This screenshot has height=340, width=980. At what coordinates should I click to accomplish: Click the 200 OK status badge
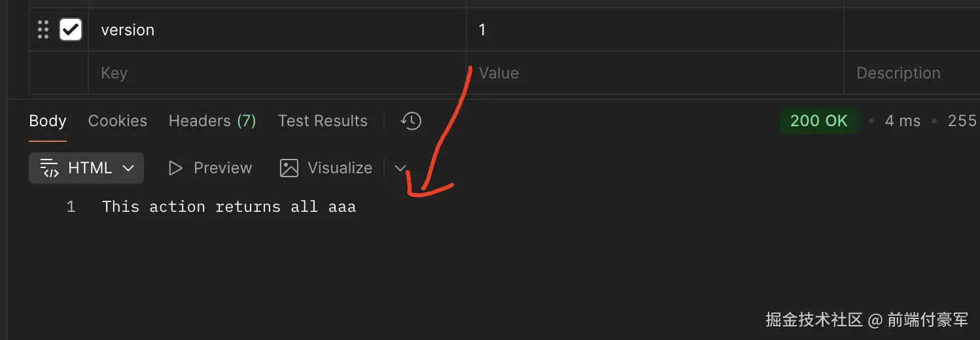tap(818, 121)
